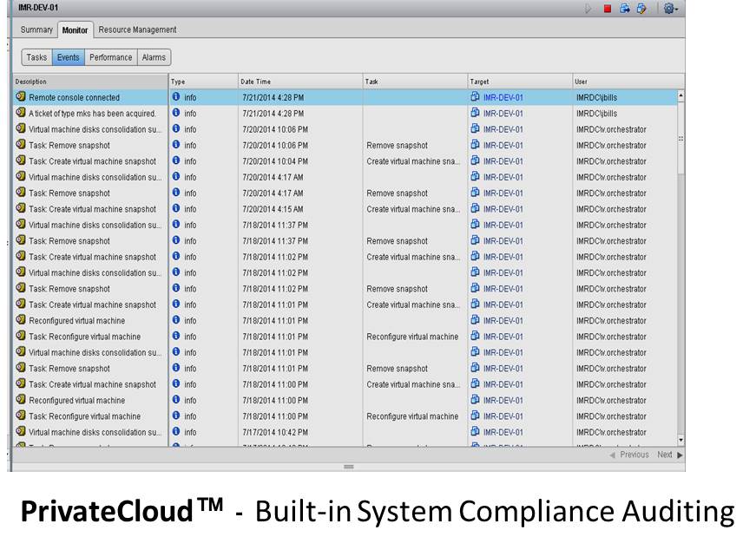
Task: Click the scrollbar down arrow
Action: [680, 440]
